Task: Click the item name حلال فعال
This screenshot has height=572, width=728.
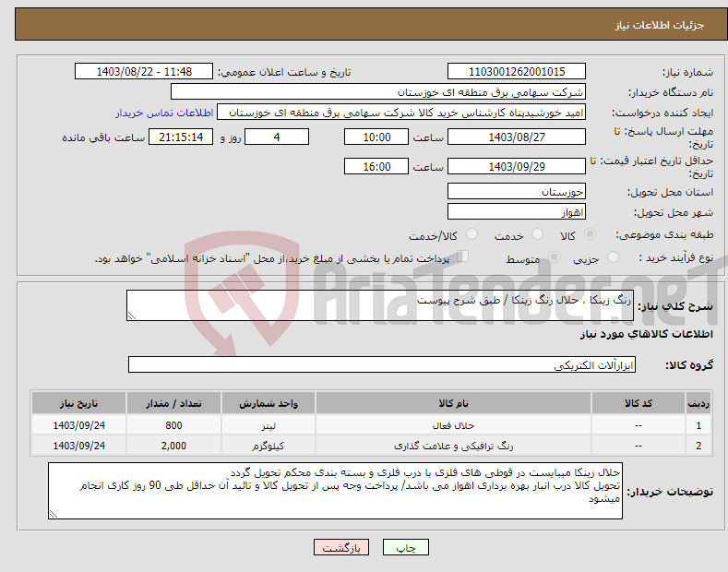Action: [x=453, y=425]
